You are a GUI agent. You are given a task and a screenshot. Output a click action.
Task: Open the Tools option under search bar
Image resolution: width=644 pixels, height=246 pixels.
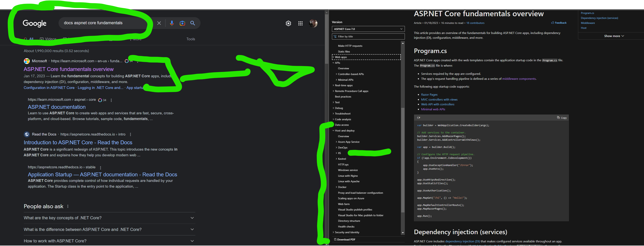tap(191, 39)
